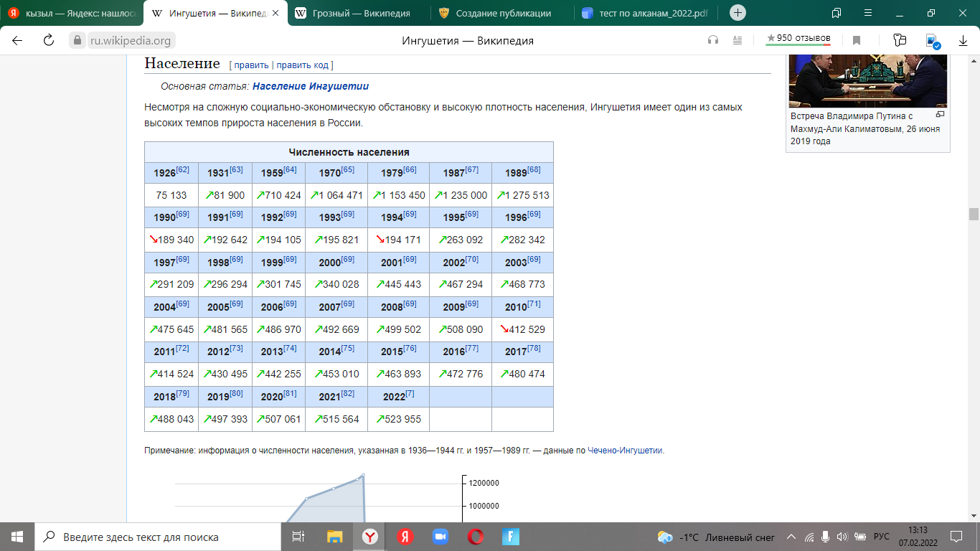This screenshot has height=551, width=980.
Task: Turn on reader mode icon
Action: point(738,40)
